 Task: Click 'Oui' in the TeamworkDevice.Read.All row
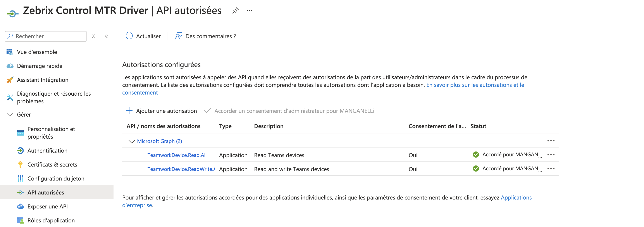coord(413,155)
